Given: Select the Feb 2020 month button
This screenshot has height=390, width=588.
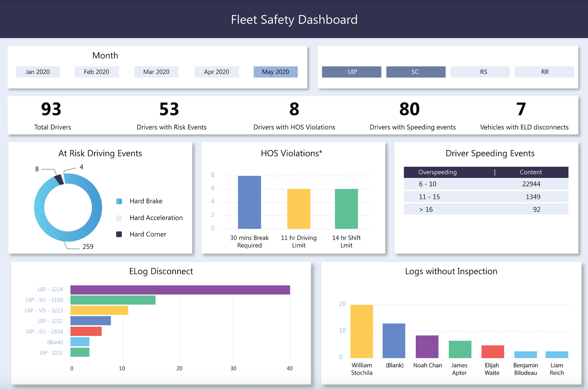Looking at the screenshot, I should pos(97,72).
